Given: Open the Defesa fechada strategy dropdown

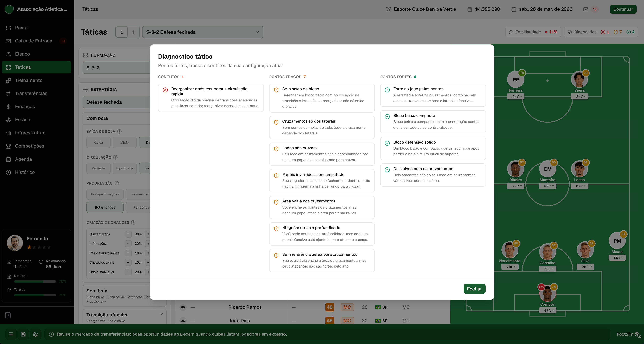Looking at the screenshot, I should [116, 102].
